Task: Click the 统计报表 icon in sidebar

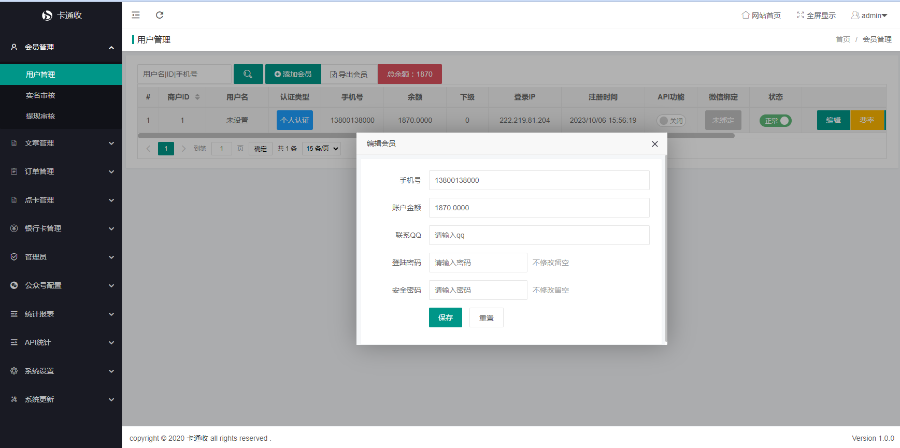Action: (14, 314)
